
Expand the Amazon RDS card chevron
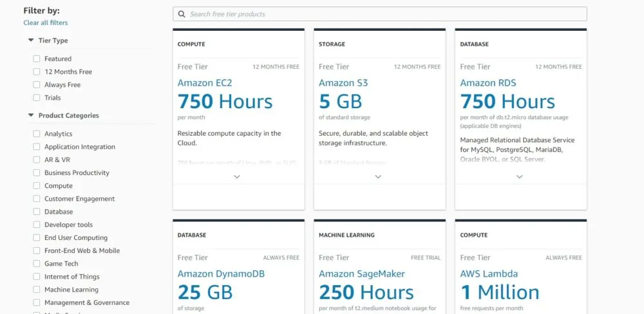click(x=520, y=176)
